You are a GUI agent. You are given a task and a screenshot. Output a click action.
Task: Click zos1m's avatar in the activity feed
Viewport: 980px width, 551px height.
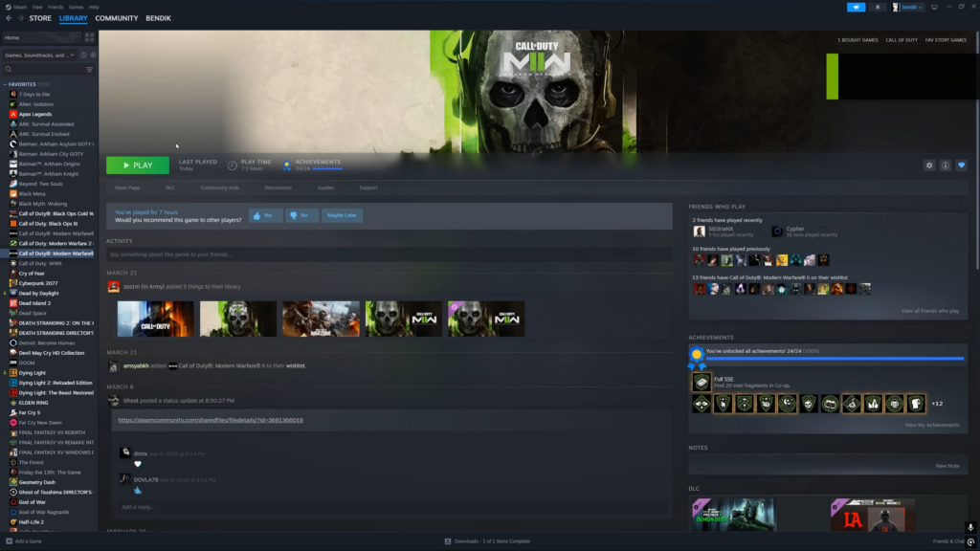tap(114, 287)
